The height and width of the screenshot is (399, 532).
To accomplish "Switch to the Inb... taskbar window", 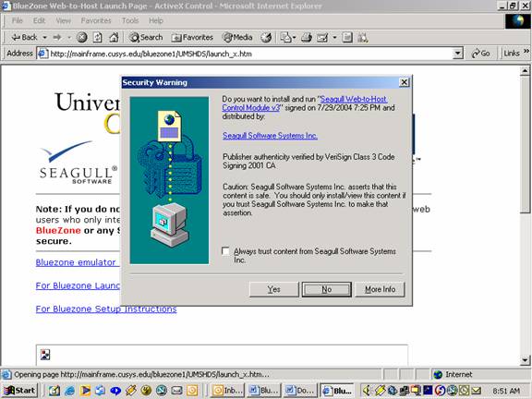I will pos(227,391).
